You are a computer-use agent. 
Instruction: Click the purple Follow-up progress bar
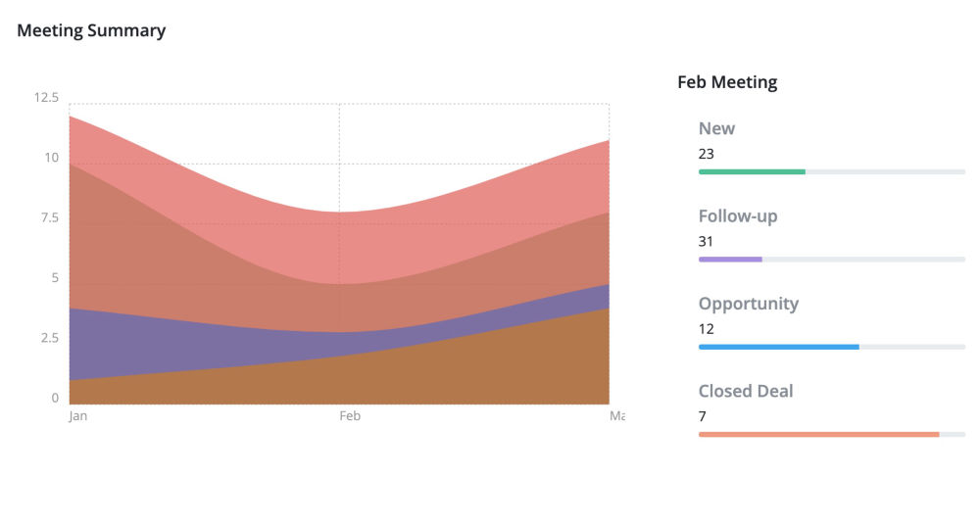(730, 260)
